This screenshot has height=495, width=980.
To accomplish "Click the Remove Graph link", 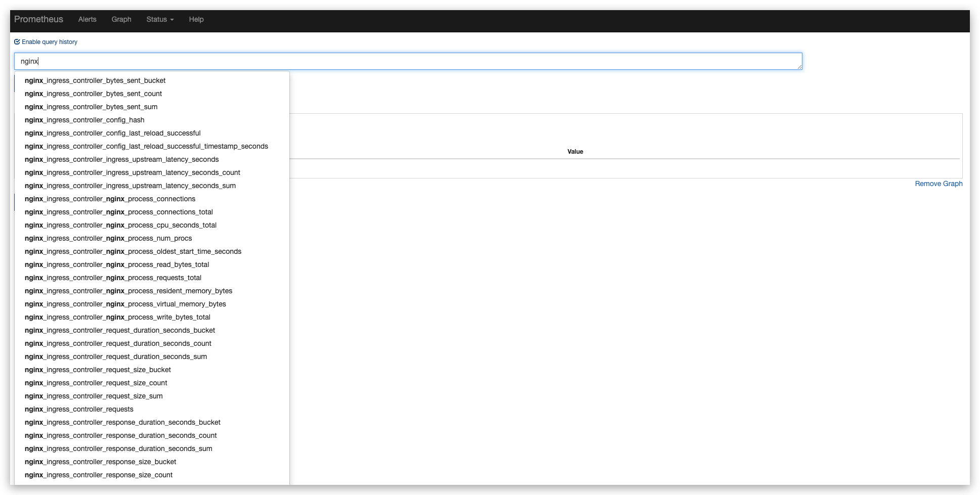I will point(939,184).
